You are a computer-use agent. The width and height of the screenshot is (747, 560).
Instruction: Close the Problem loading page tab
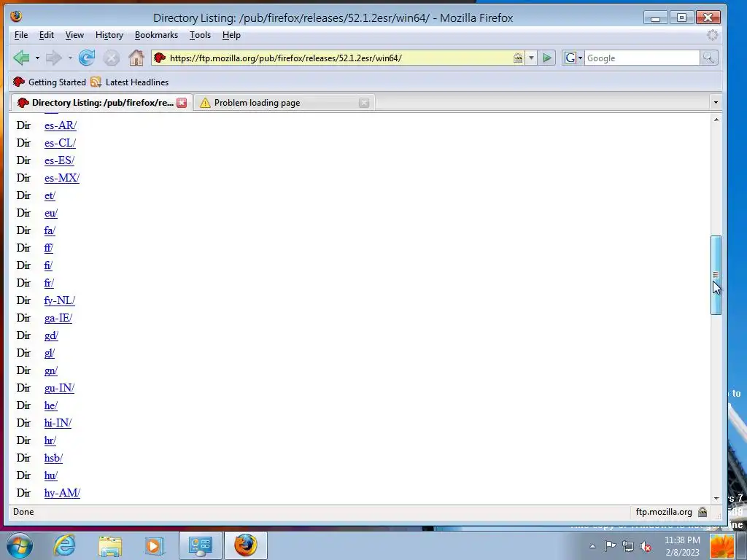click(x=364, y=103)
